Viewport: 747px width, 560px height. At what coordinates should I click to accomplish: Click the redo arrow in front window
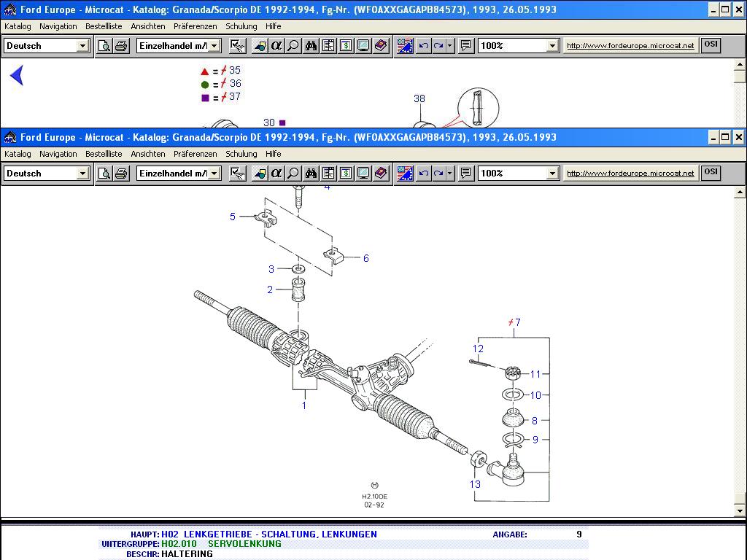pos(438,174)
